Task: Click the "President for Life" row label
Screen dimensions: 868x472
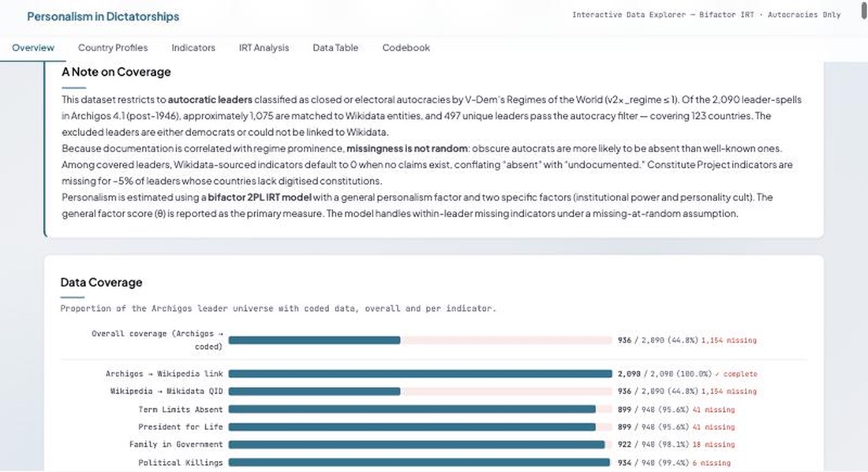Action: (181, 427)
